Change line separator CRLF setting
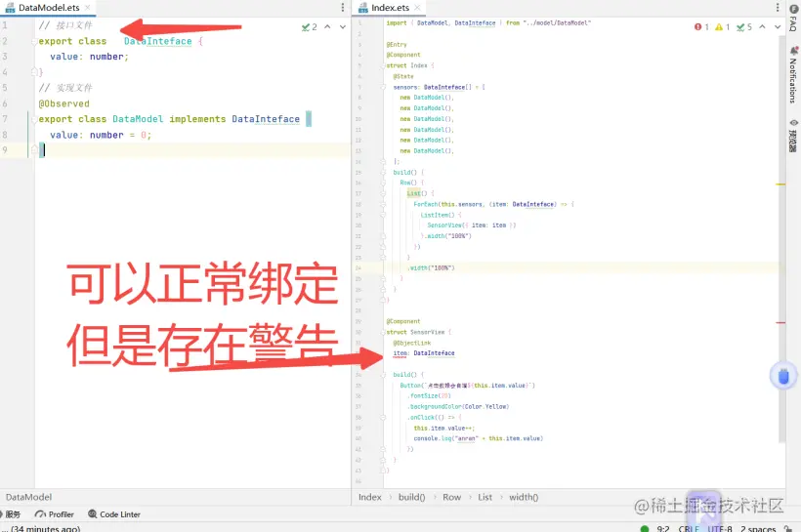The width and height of the screenshot is (801, 532). pyautogui.click(x=689, y=528)
